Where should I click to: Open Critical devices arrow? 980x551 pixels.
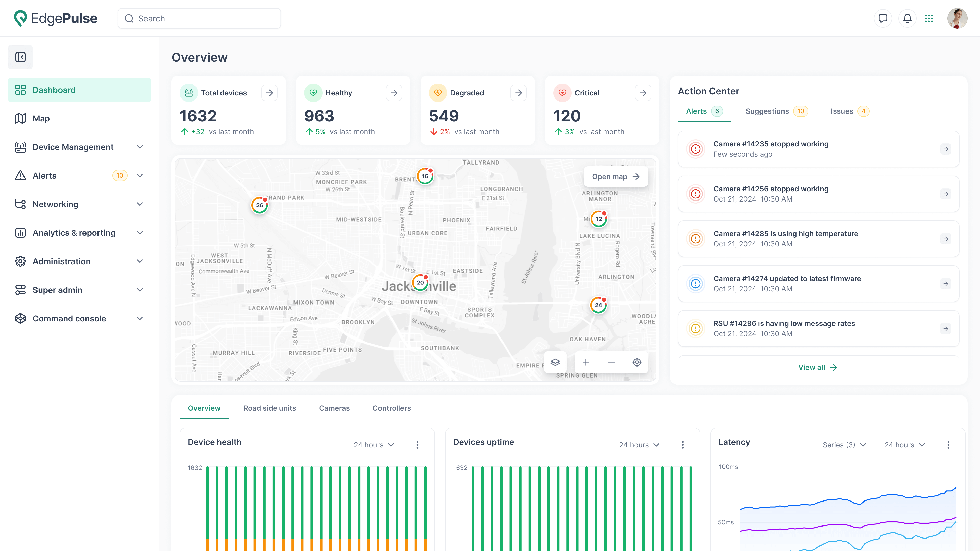[643, 93]
